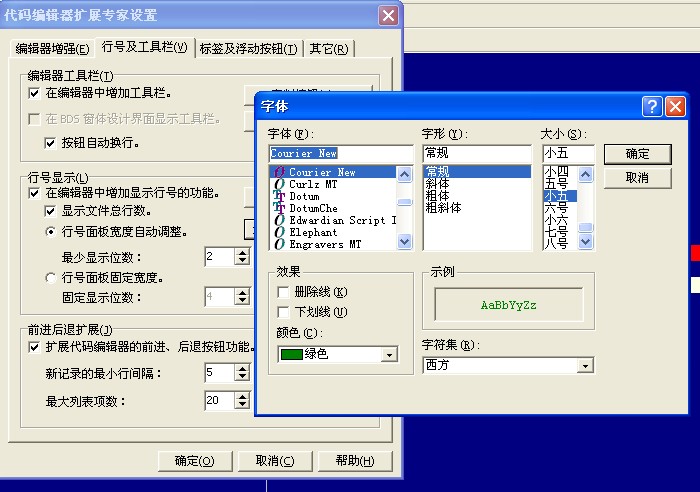Open the 标签及浮动按钮 tab
This screenshot has height=492, width=700.
point(248,49)
